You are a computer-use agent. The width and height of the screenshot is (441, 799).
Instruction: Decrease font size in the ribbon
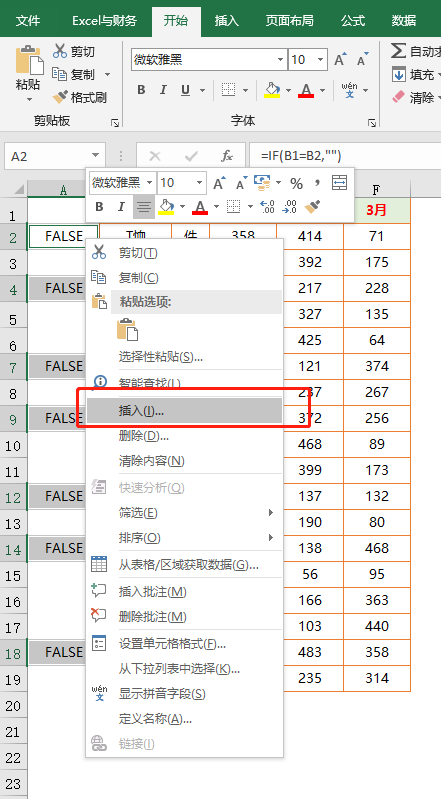(x=362, y=60)
